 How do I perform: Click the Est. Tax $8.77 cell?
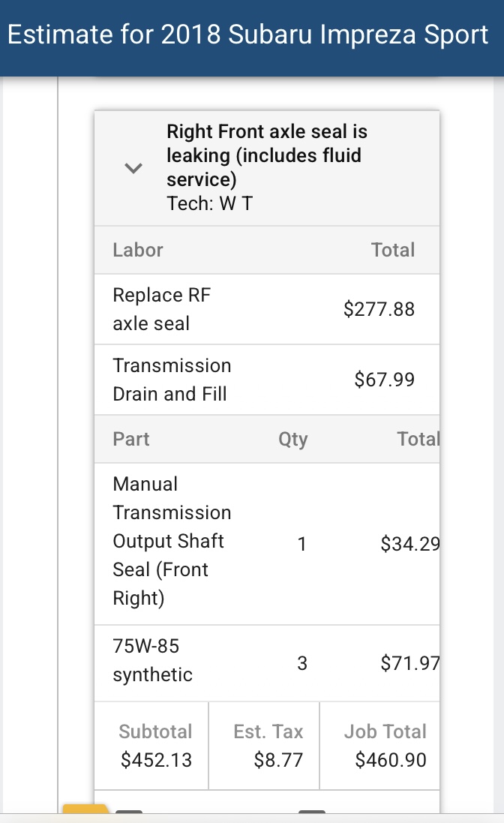(x=268, y=746)
